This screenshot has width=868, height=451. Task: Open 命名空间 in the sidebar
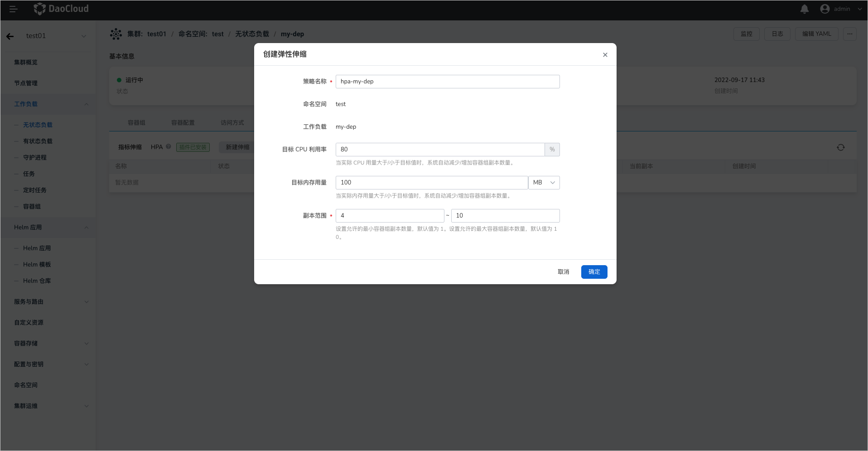[x=26, y=385]
